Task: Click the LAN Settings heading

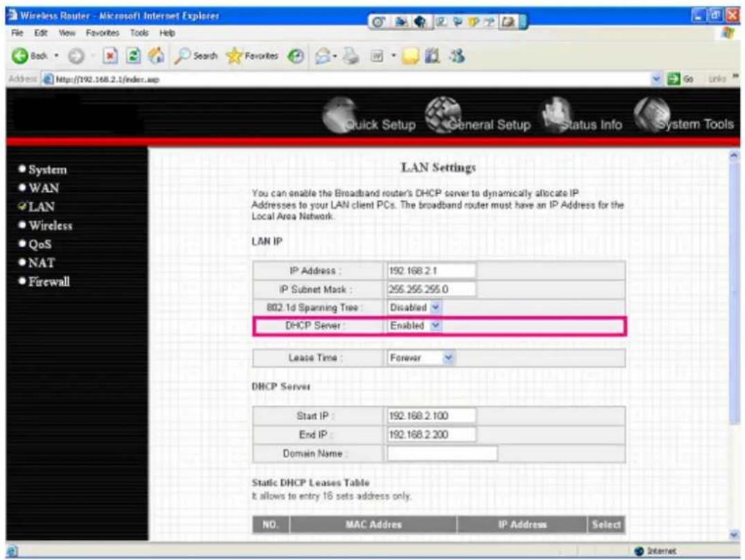Action: pos(438,168)
